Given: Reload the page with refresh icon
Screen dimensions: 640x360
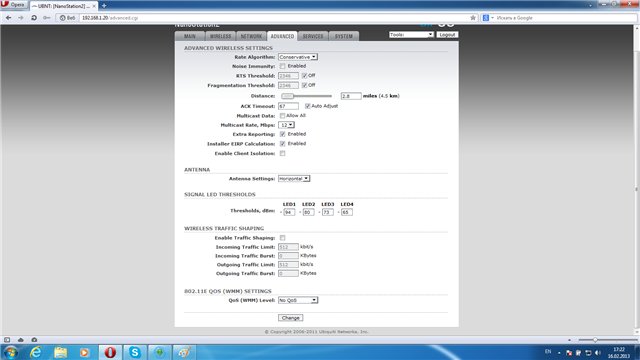Looking at the screenshot, I should [34, 18].
